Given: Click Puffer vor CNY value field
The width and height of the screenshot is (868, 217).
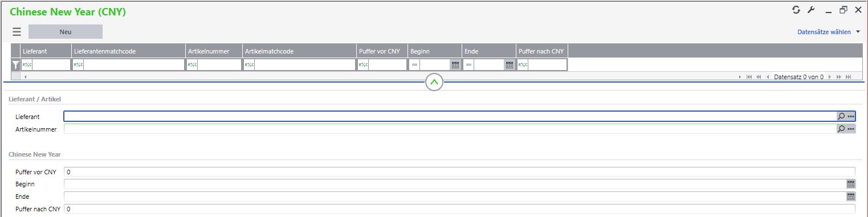Looking at the screenshot, I should 459,171.
